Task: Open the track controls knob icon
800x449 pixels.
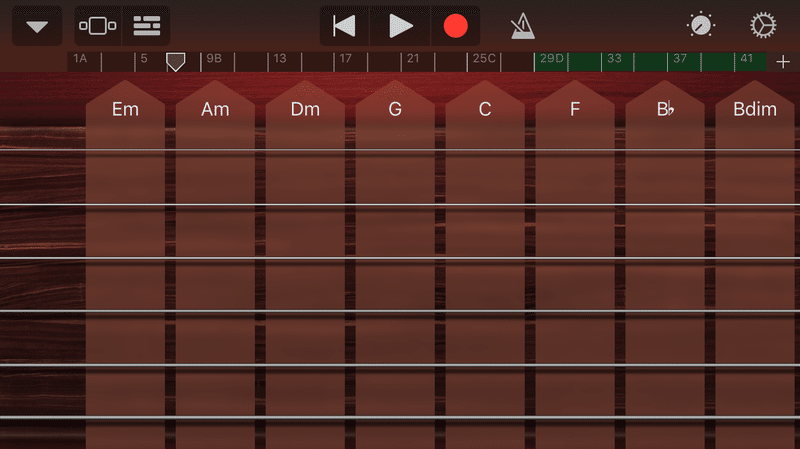Action: 701,26
